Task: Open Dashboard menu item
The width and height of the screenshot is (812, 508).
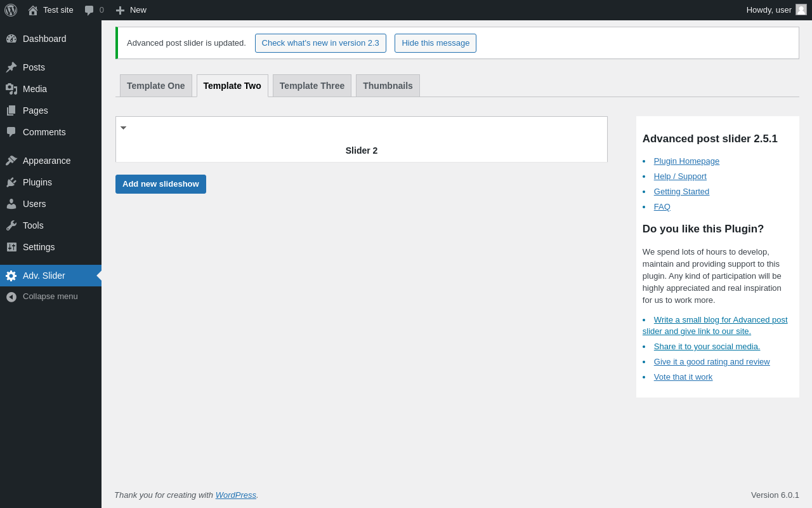Action: 51,39
